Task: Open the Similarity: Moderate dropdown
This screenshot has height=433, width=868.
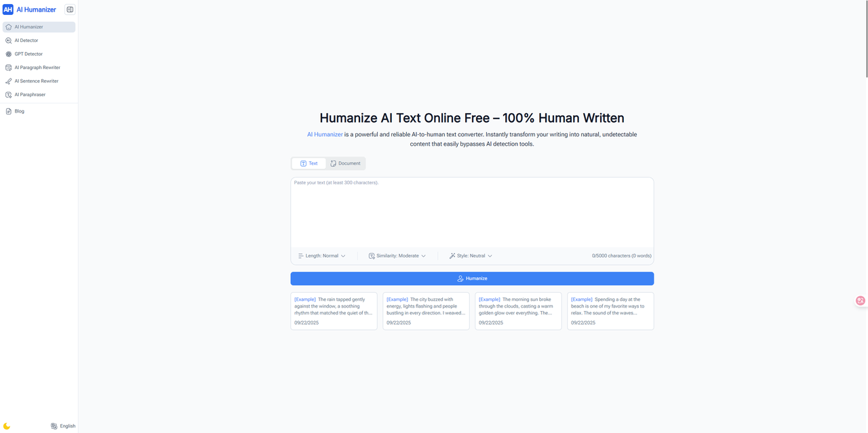Action: 397,256
